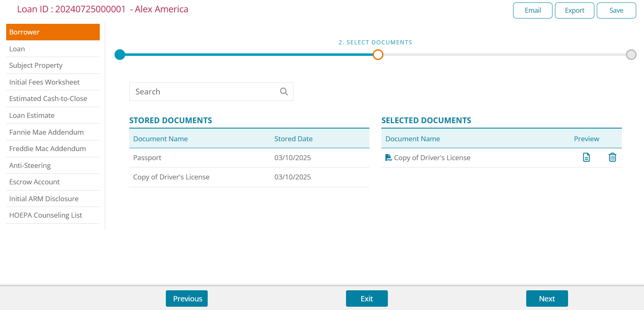
Task: Save the loan with the Save button
Action: [616, 11]
